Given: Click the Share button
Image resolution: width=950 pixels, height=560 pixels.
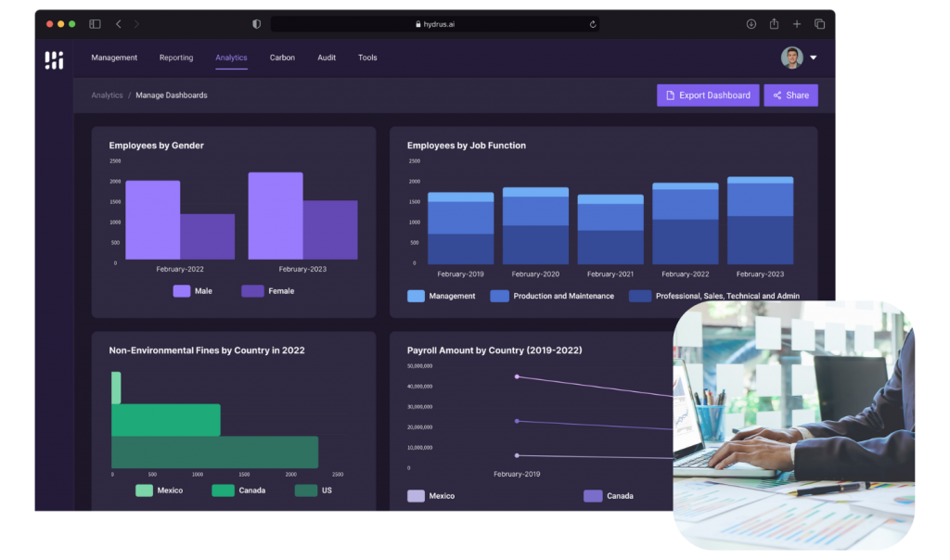Looking at the screenshot, I should tap(790, 95).
